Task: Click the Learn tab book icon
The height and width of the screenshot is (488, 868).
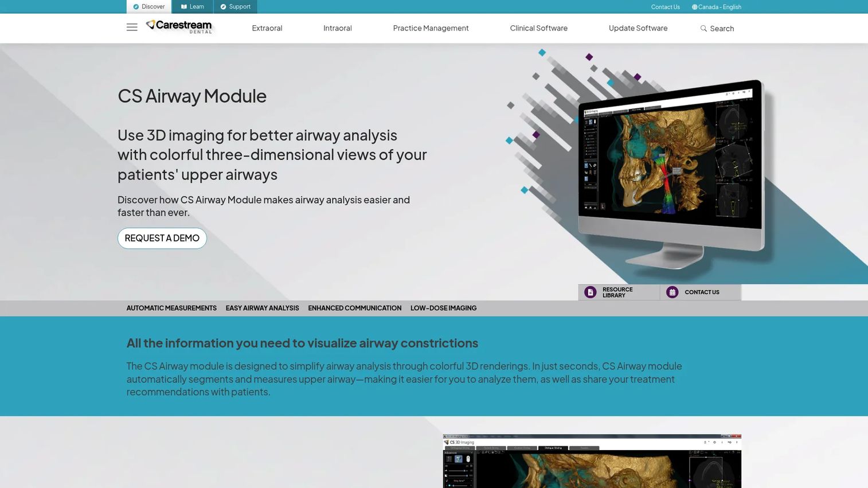Action: [x=184, y=7]
